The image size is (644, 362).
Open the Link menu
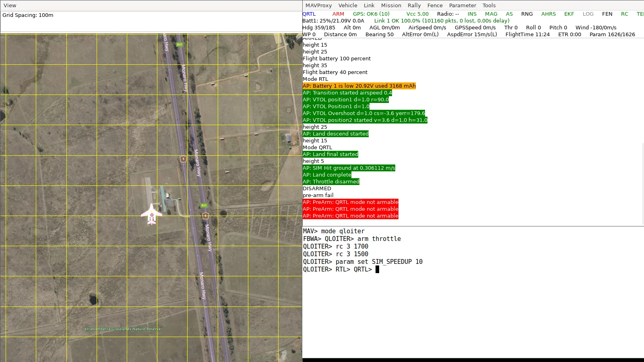369,5
